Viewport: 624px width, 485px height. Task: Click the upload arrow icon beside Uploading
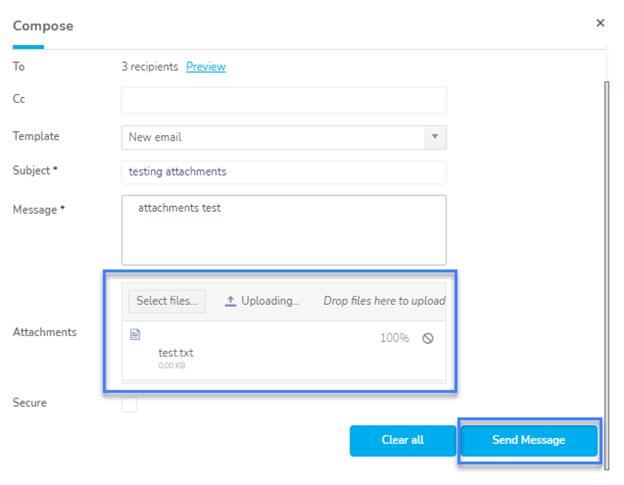[x=230, y=301]
